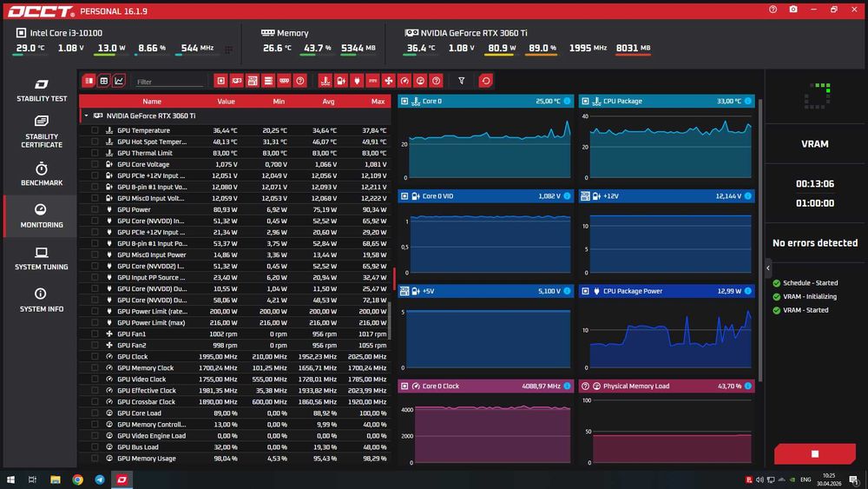Viewport: 868px width, 489px height.
Task: Sort the sensor table by Min column
Action: pos(279,102)
